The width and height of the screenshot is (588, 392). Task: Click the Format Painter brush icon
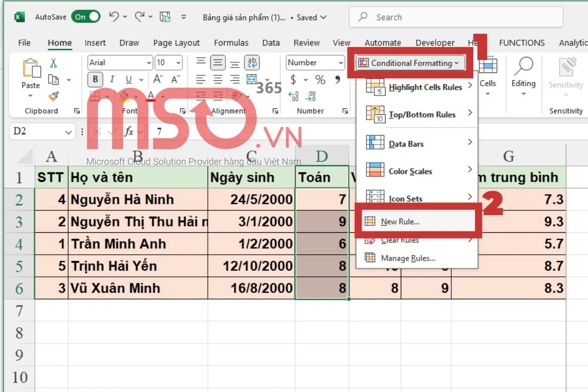click(x=53, y=97)
